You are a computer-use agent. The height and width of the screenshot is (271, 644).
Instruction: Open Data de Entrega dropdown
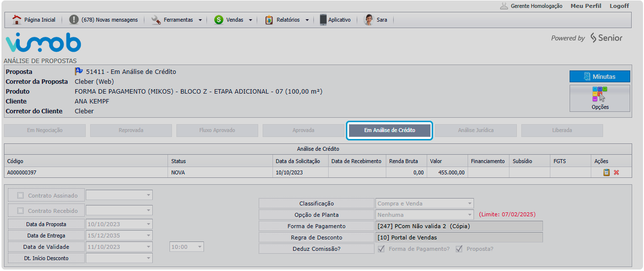coord(148,236)
